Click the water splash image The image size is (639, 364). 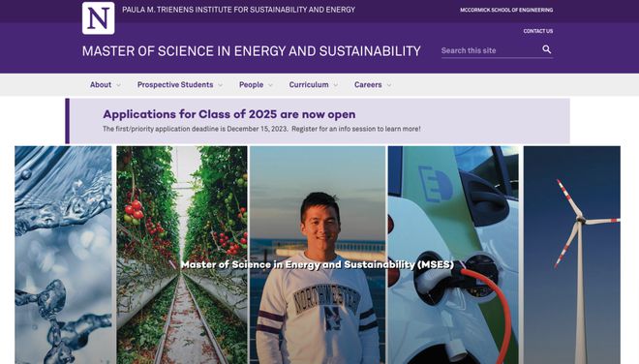(63, 255)
